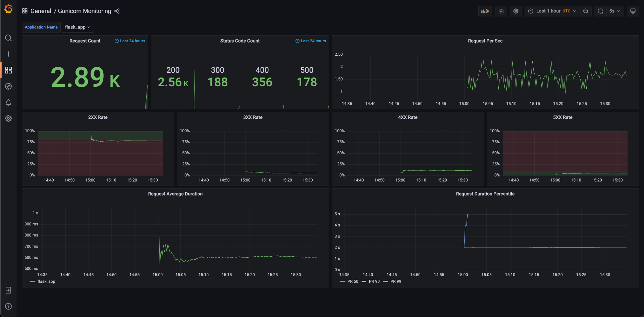Open the Alerting bell icon
This screenshot has height=317, width=644.
[x=8, y=102]
